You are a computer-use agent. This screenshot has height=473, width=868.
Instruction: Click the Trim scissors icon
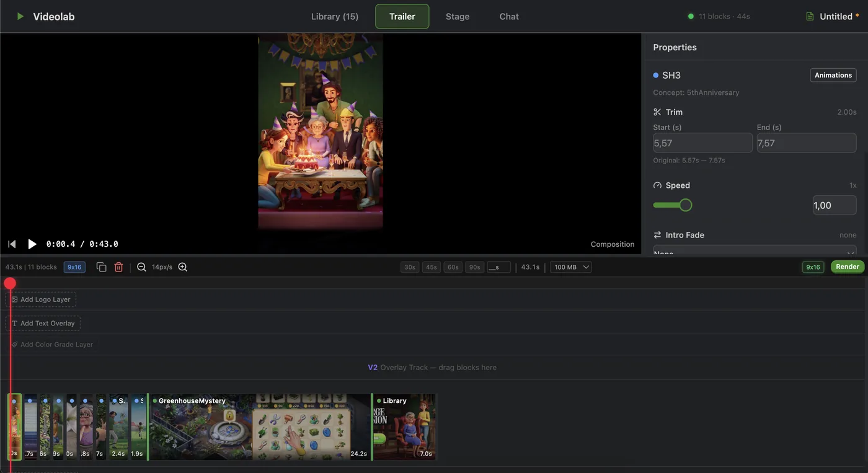pyautogui.click(x=657, y=112)
